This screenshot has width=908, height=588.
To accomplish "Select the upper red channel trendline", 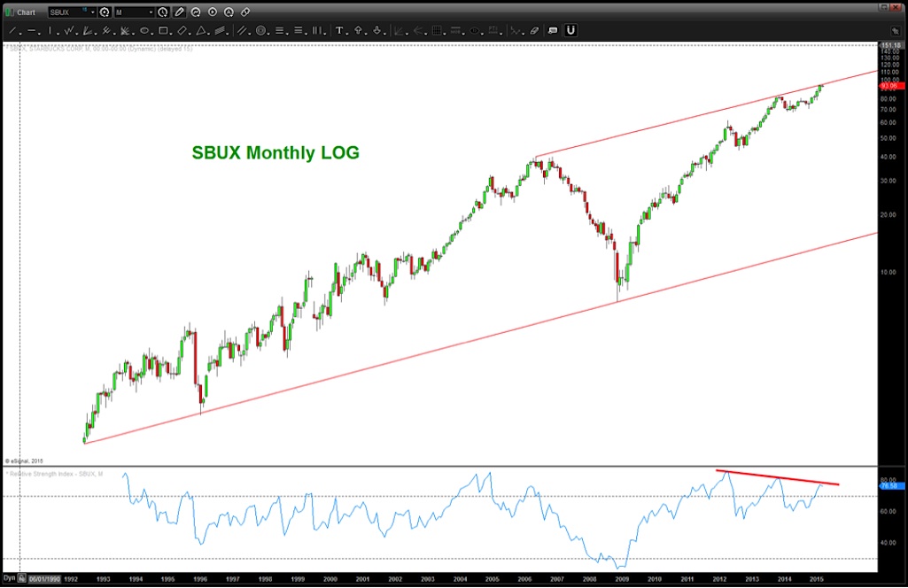I will 707,113.
